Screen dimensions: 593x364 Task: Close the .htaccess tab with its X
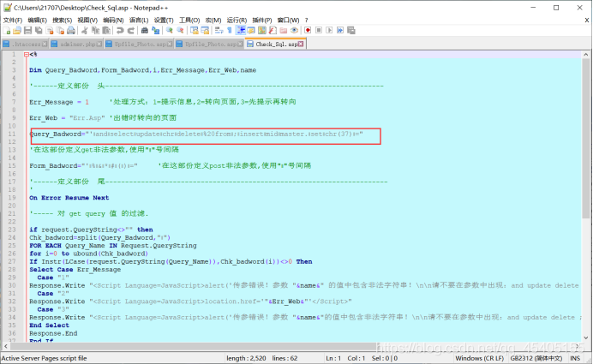[x=45, y=45]
